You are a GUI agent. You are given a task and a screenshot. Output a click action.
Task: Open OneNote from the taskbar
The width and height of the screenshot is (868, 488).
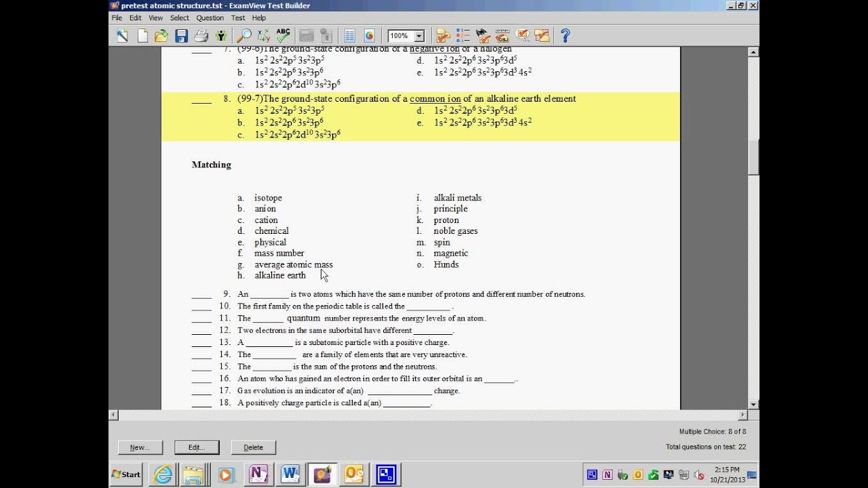tap(258, 474)
